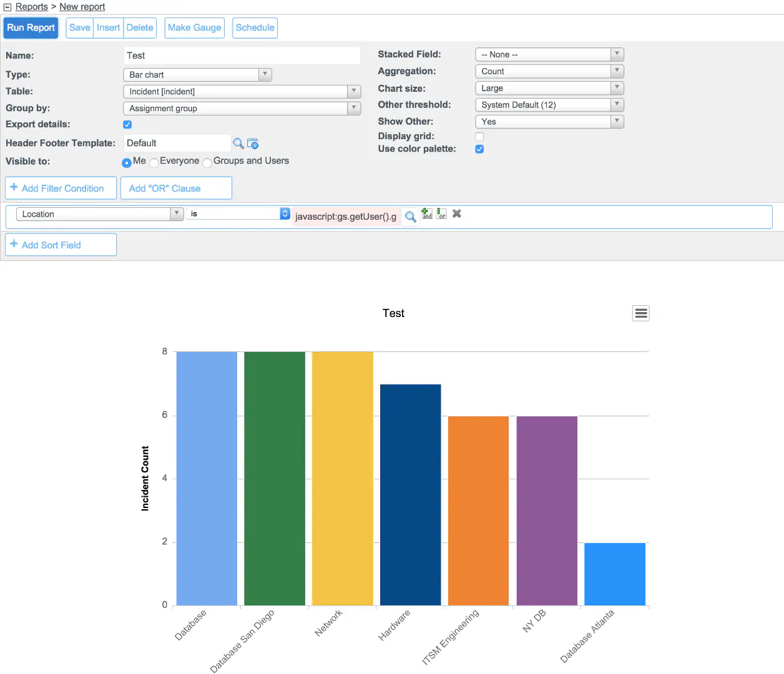Screen dimensions: 784x674
Task: Open the Chart size dropdown
Action: 617,88
